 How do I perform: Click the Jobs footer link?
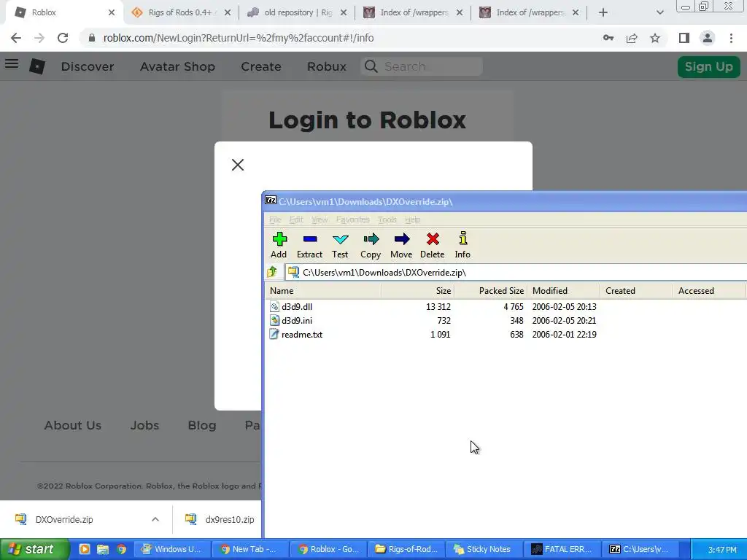pos(145,425)
